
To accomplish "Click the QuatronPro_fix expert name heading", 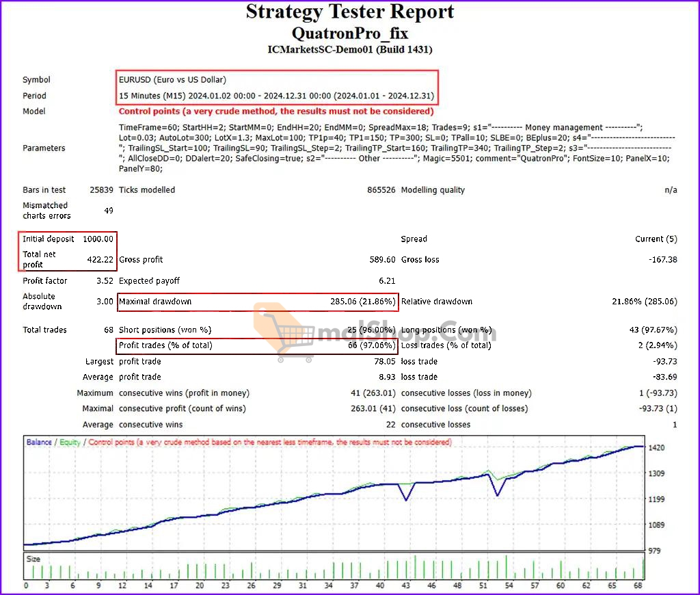I will click(x=349, y=33).
